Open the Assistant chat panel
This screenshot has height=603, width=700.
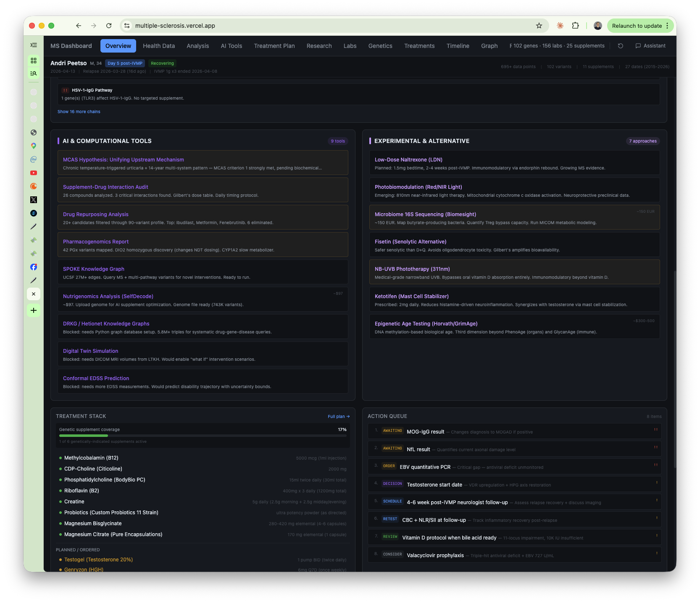click(x=650, y=46)
